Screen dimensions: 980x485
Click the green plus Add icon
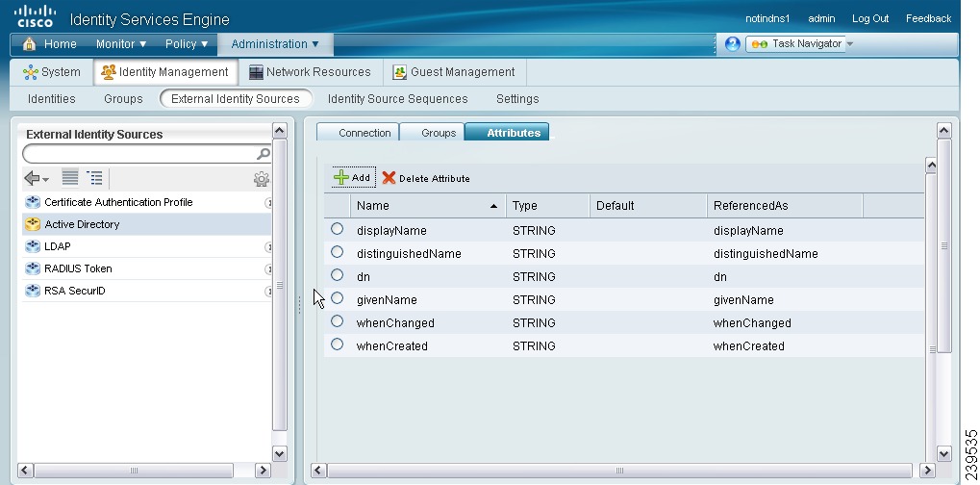pos(340,178)
